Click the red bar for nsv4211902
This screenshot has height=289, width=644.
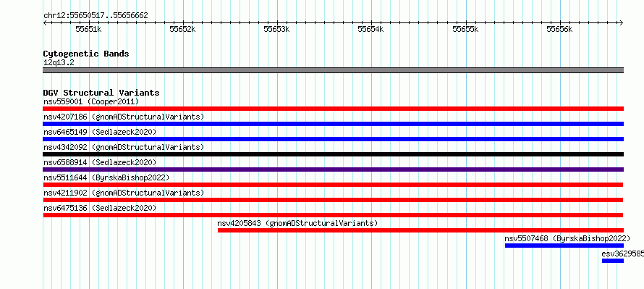(x=333, y=200)
